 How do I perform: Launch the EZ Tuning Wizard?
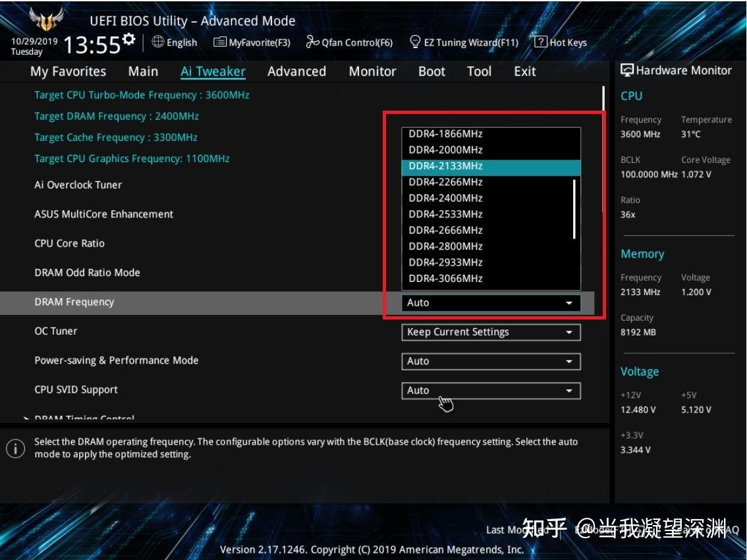(x=415, y=42)
